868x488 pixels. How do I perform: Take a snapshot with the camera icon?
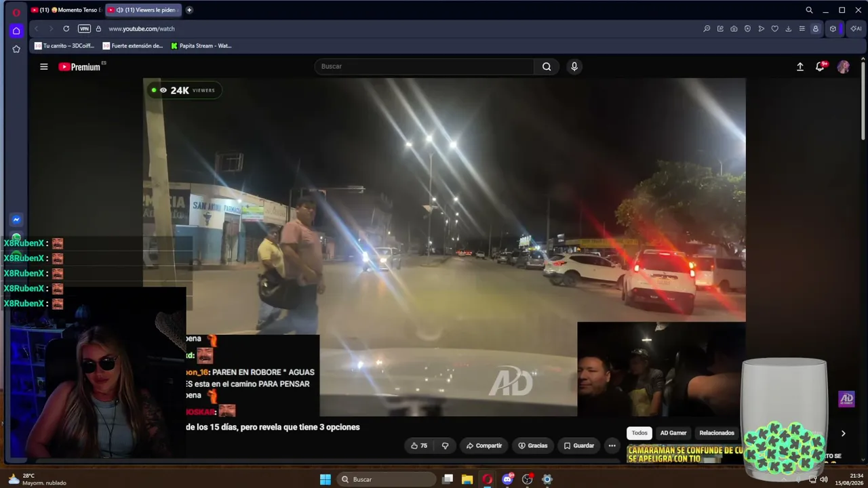tap(734, 28)
